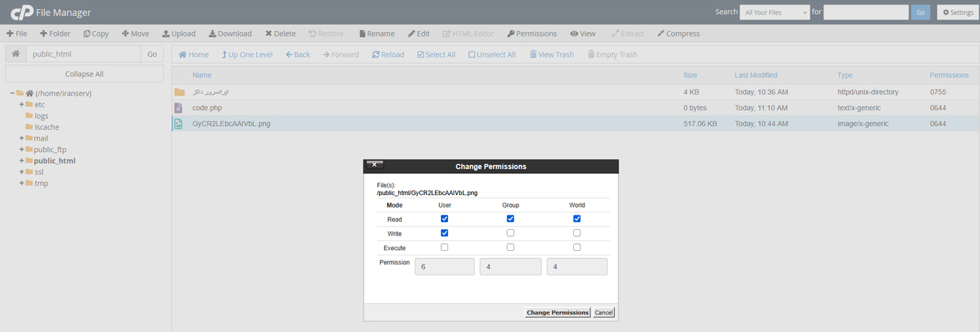Confirm with Change Permissions button
The width and height of the screenshot is (980, 332).
(557, 312)
